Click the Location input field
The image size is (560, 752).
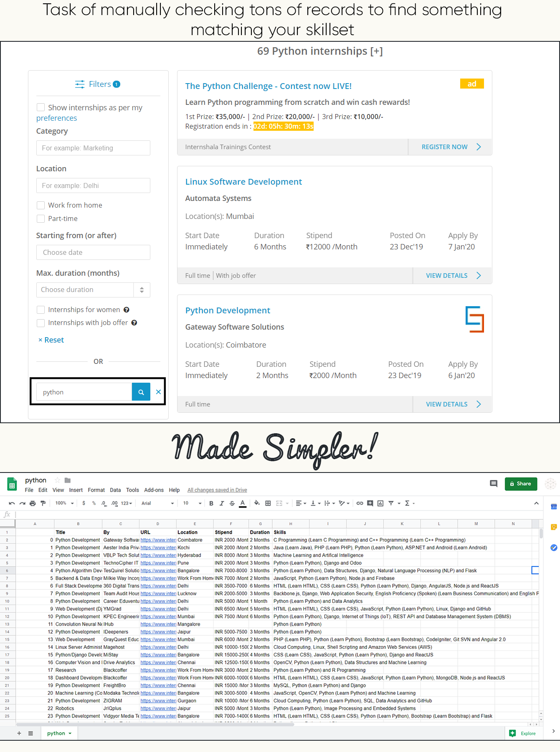click(93, 185)
